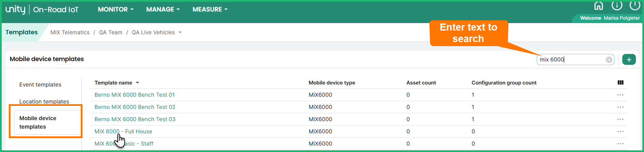Click MiX6000 device type for Full House

pos(320,131)
